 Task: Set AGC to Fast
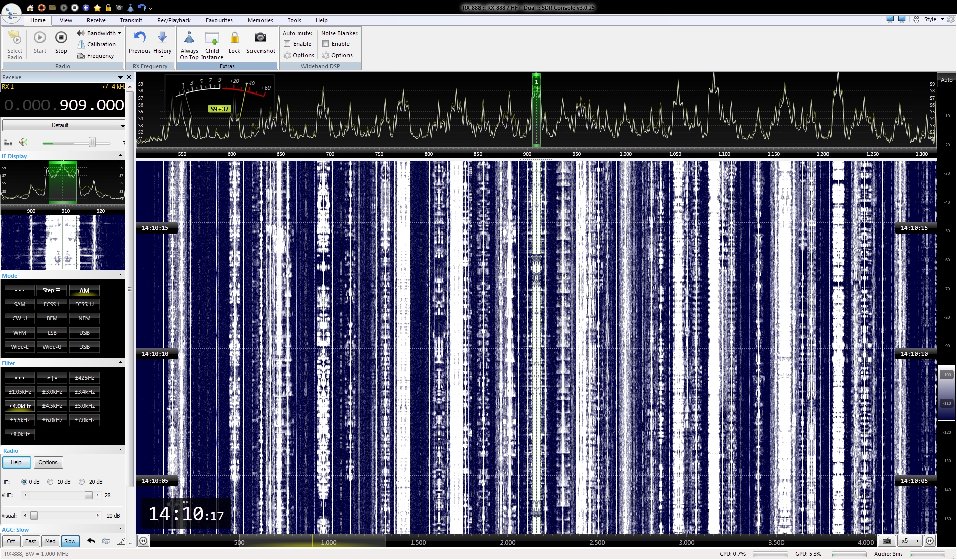(x=31, y=541)
